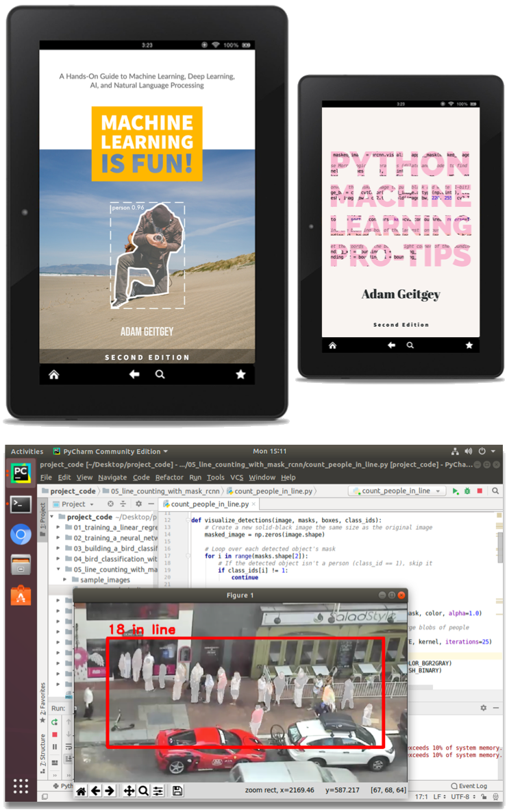
Task: Toggle the Pan tool in Figure 1
Action: (x=129, y=791)
